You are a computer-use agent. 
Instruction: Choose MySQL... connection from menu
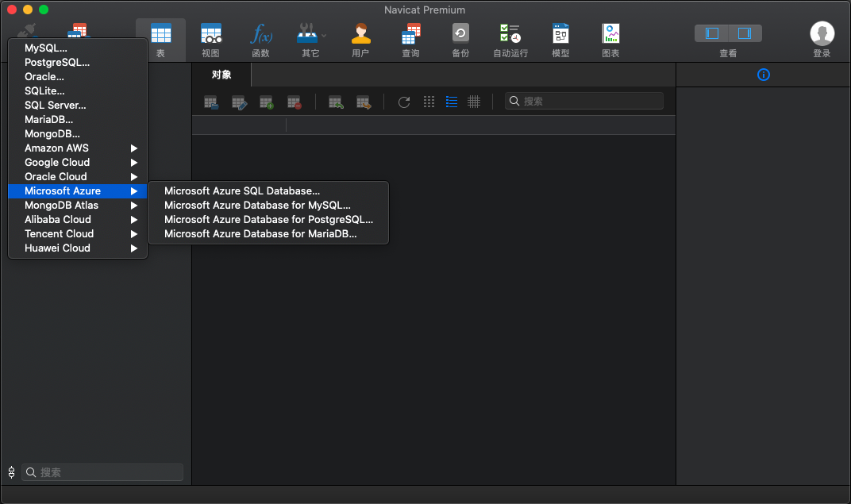78,48
